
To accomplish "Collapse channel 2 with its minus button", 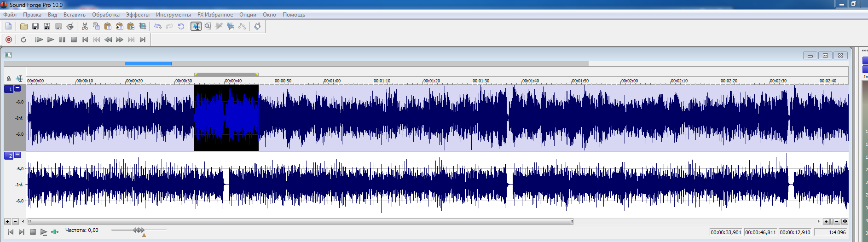I will (17, 155).
